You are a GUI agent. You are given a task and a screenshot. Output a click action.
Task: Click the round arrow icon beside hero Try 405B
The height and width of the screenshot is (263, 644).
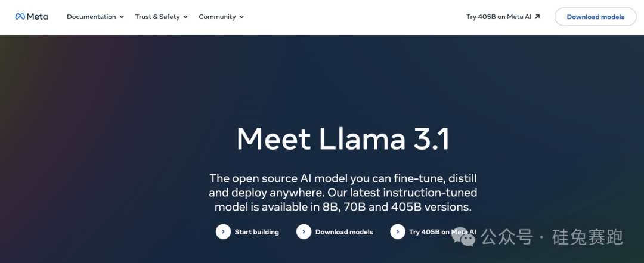(x=398, y=231)
